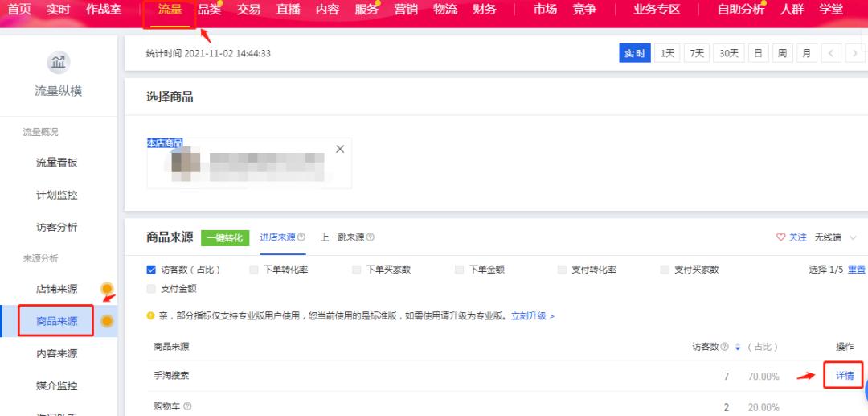The width and height of the screenshot is (868, 416).
Task: Select the 流量 top menu
Action: point(170,10)
